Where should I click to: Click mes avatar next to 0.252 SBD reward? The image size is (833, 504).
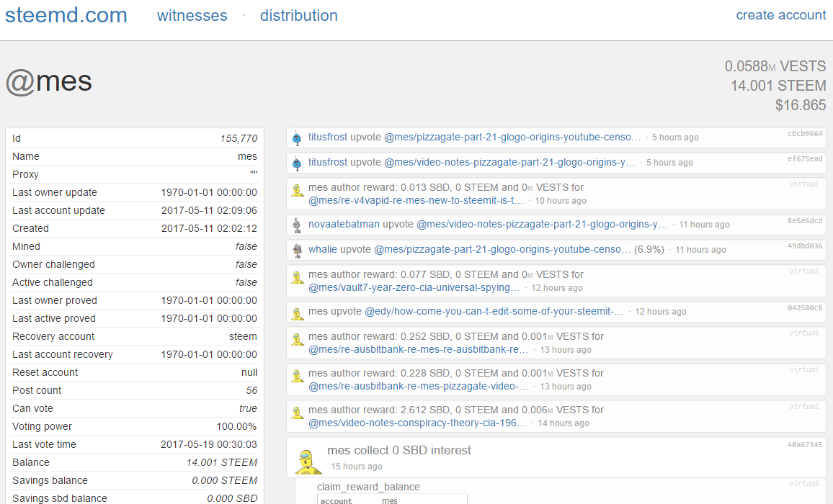298,338
